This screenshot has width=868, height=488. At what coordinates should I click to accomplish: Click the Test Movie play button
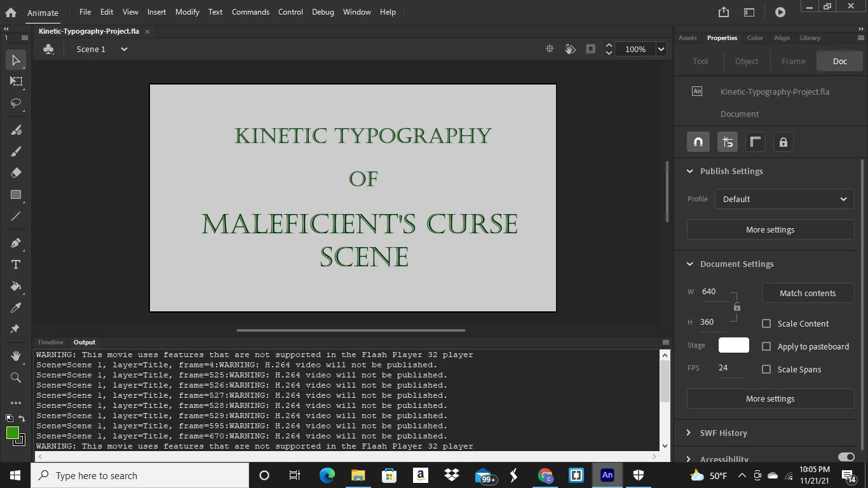[780, 12]
